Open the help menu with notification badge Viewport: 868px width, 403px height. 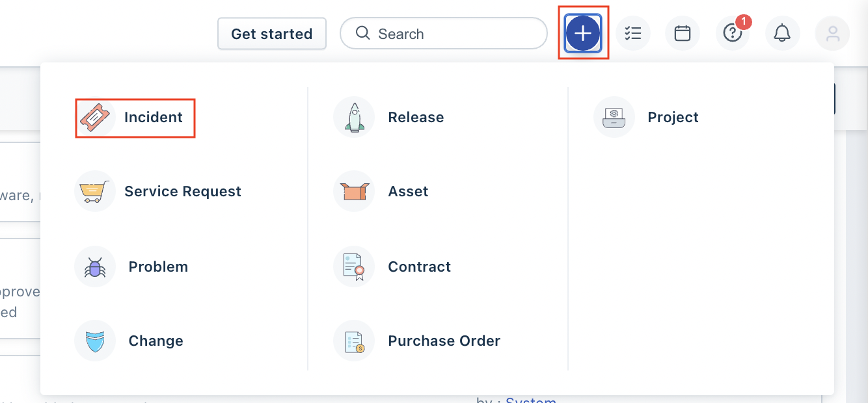click(x=733, y=32)
